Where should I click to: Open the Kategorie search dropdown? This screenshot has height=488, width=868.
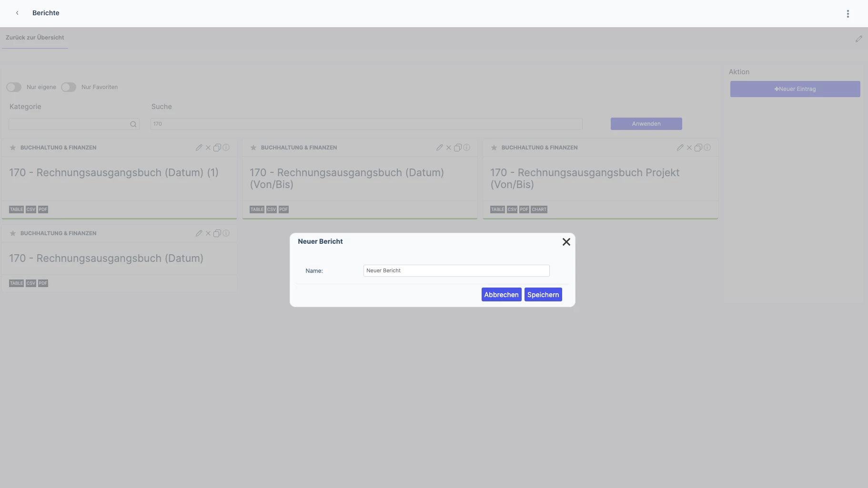pos(74,124)
